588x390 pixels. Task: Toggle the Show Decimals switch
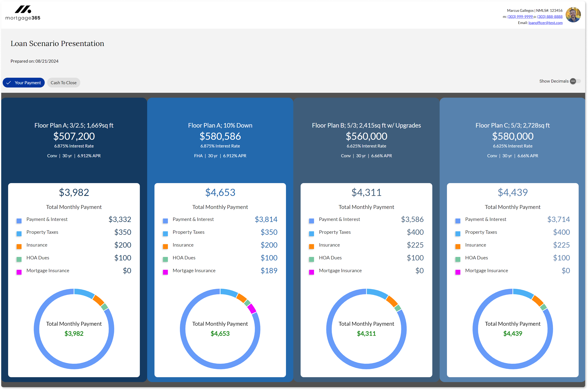(575, 81)
